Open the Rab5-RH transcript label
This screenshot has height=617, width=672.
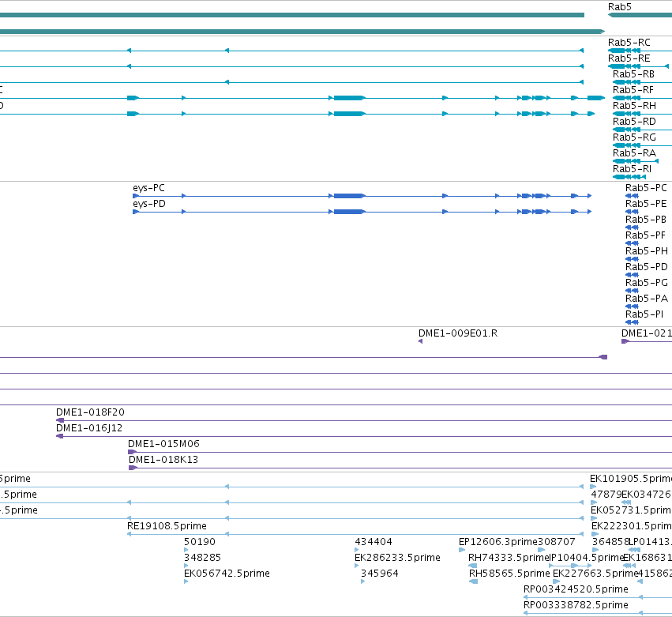[x=634, y=106]
